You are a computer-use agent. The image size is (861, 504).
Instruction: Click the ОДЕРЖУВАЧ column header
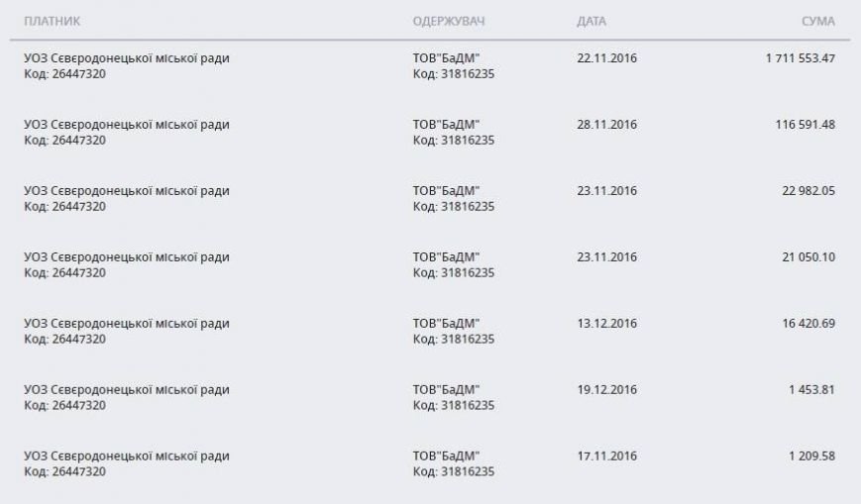pos(449,22)
